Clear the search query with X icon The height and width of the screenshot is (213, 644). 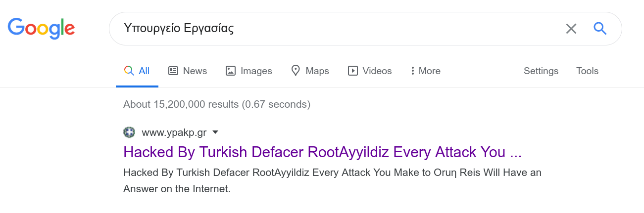click(x=571, y=29)
